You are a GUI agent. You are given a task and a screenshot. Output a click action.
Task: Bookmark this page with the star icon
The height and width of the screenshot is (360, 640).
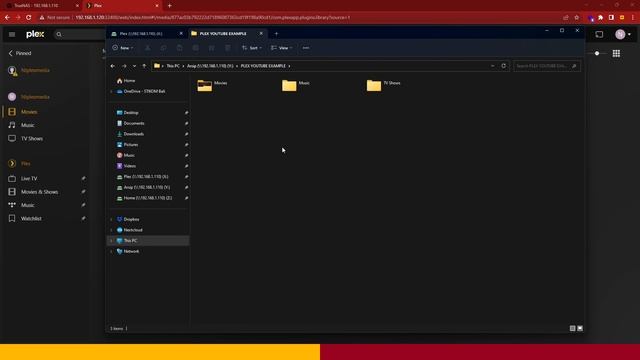coord(576,18)
